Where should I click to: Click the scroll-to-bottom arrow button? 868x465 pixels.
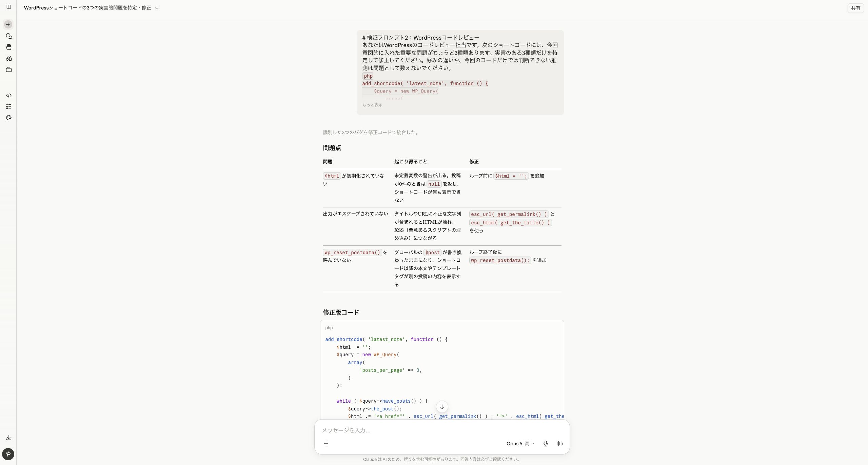point(442,407)
